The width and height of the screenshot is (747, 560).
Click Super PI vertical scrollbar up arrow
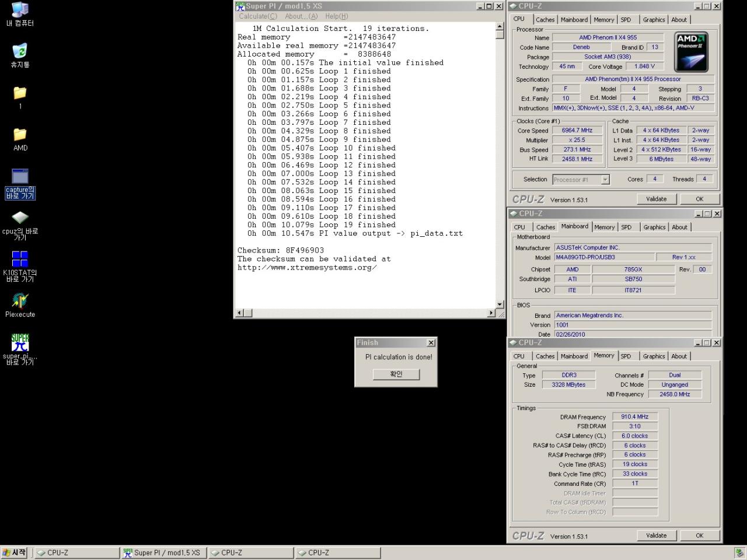click(x=500, y=26)
